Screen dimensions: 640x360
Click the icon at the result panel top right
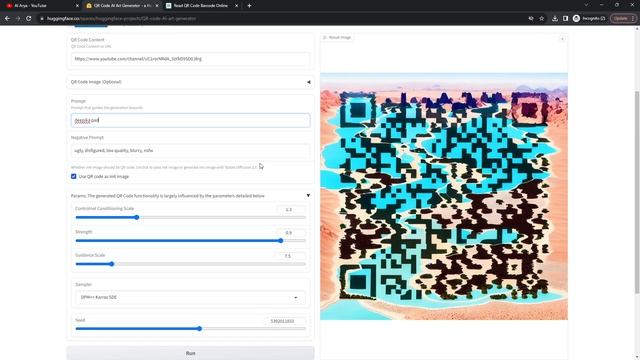(x=562, y=39)
